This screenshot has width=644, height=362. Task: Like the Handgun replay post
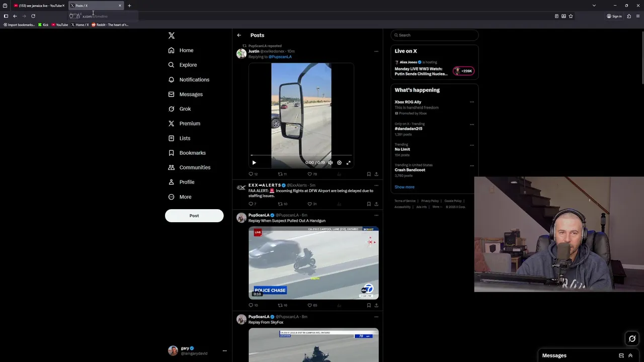tap(312, 305)
